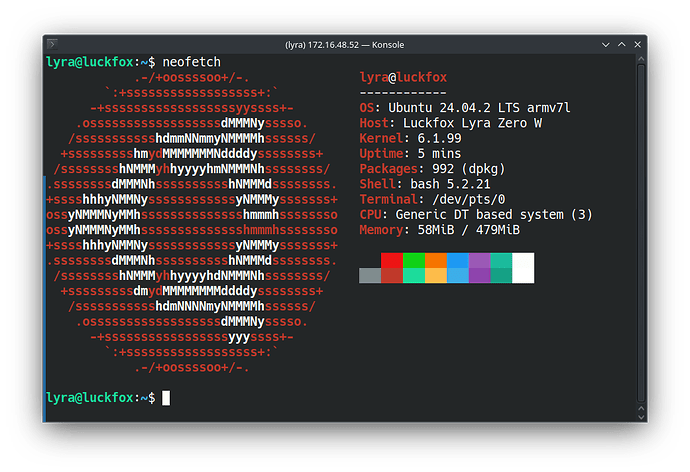The width and height of the screenshot is (690, 472).
Task: Click the 'Uptime: 5 mins' line
Action: tap(410, 154)
